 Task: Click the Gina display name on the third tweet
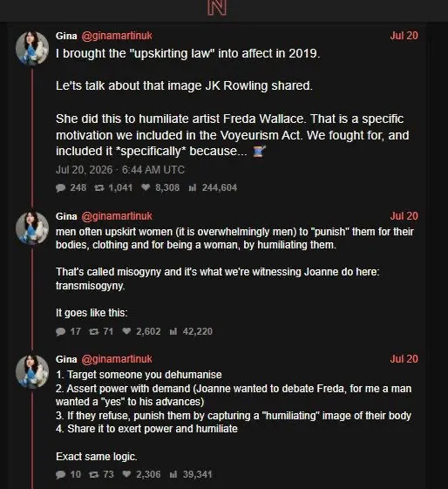[66, 359]
